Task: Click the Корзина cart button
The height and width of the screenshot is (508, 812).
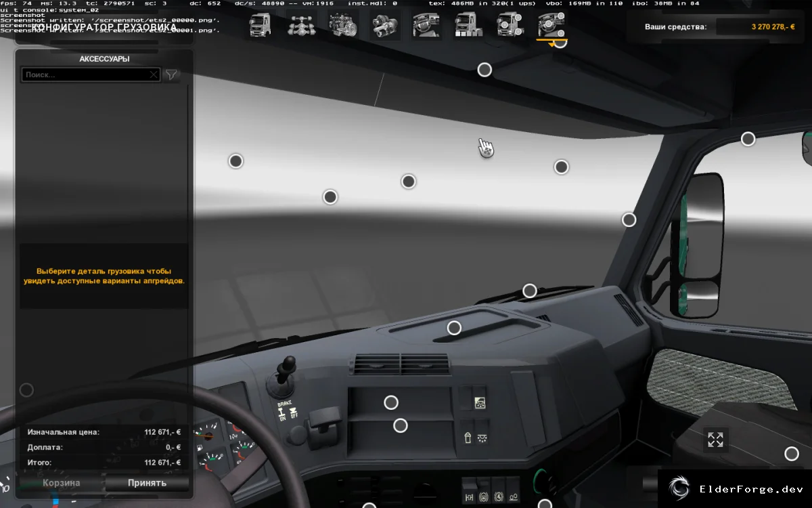Action: pyautogui.click(x=62, y=483)
